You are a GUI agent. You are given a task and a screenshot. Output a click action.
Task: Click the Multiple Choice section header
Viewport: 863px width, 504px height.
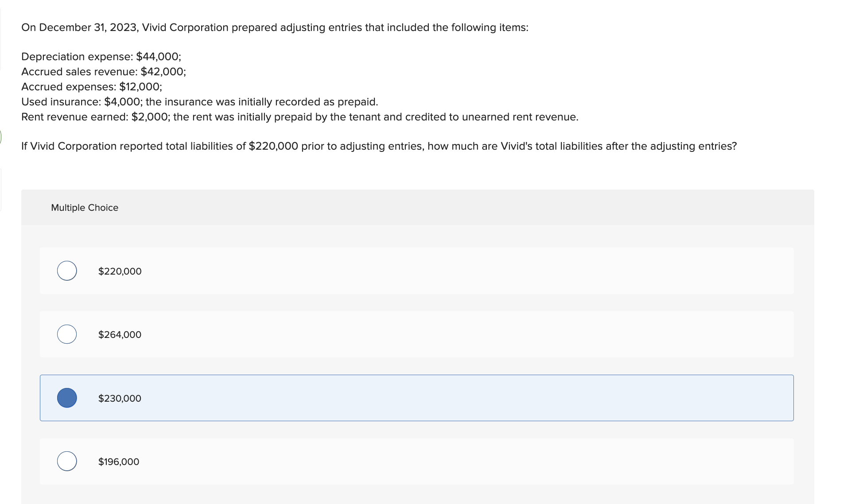pyautogui.click(x=85, y=207)
